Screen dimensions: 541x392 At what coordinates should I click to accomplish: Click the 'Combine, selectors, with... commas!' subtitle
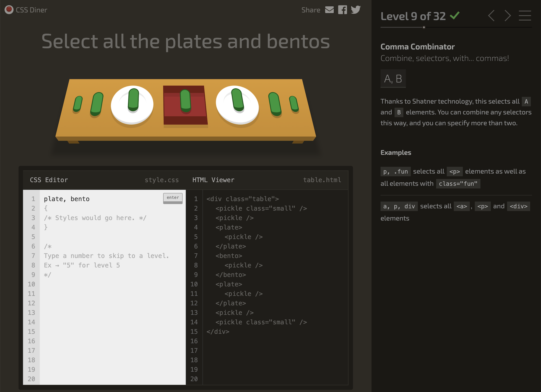445,58
